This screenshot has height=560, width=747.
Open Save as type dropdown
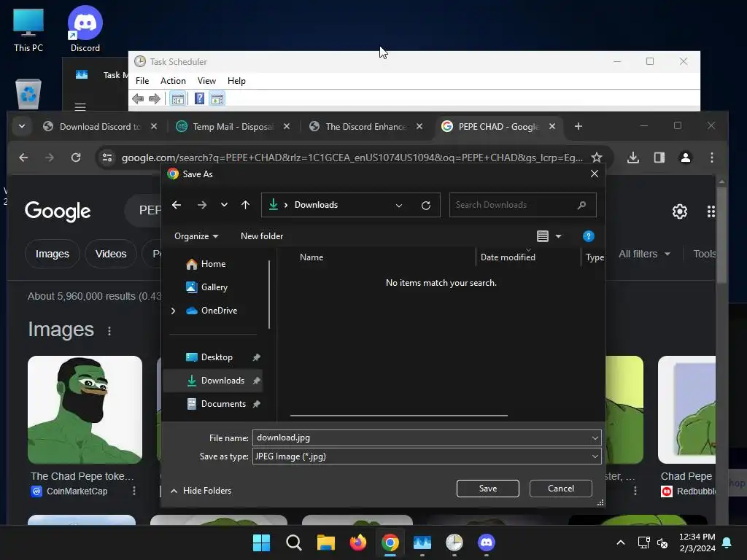click(x=427, y=456)
